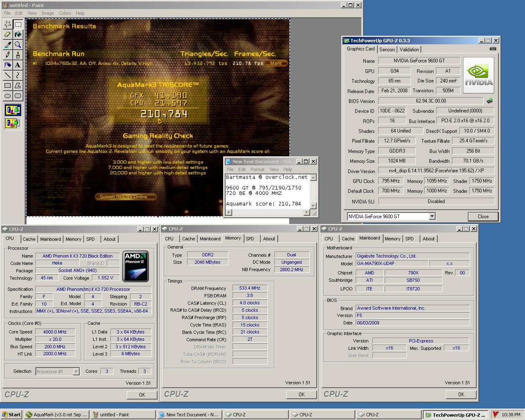This screenshot has height=420, width=525.
Task: Click the NVIDIA logo in GPU-Z
Action: click(x=479, y=75)
